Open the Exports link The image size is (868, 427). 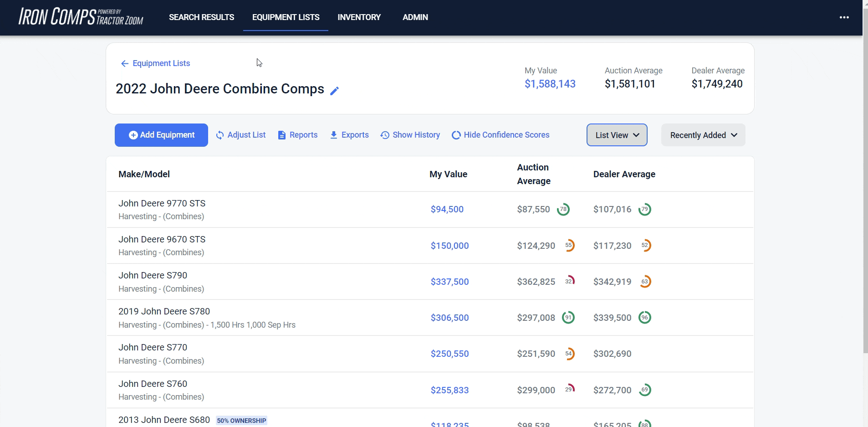pyautogui.click(x=349, y=135)
